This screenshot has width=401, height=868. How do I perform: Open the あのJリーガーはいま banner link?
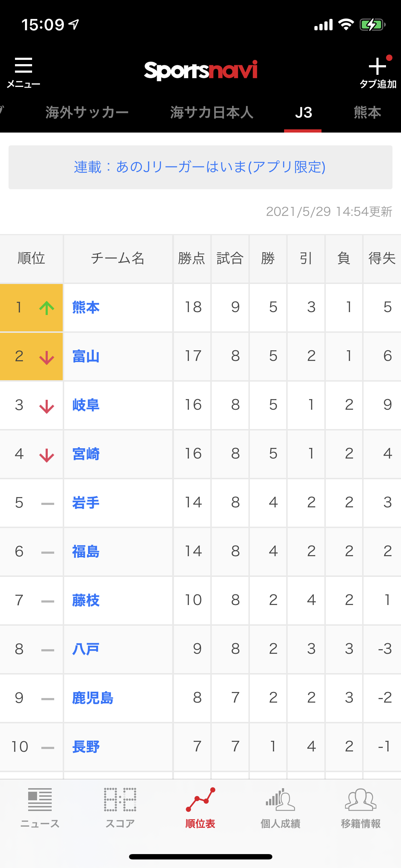[x=200, y=167]
